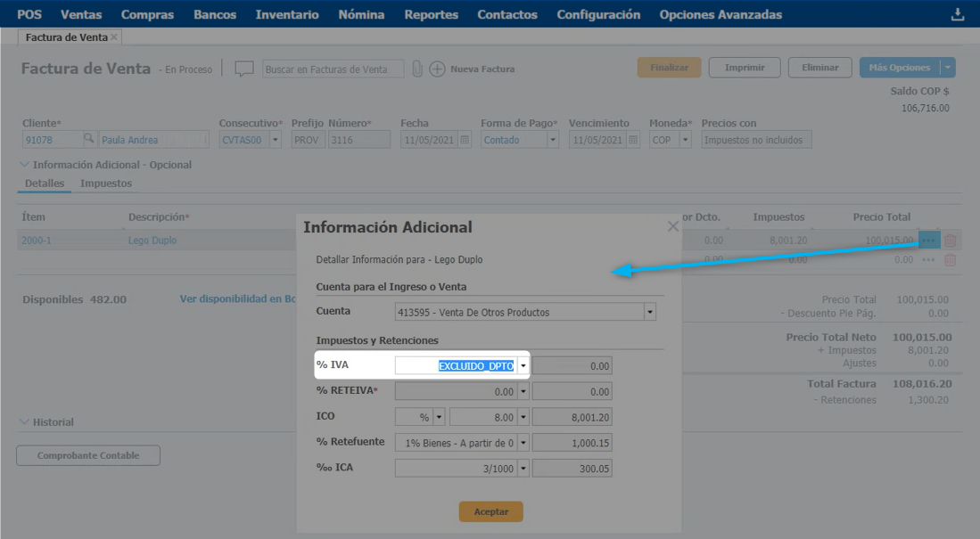Click the three-dots icon on Lego Duplo row
The width and height of the screenshot is (980, 539).
tap(928, 241)
